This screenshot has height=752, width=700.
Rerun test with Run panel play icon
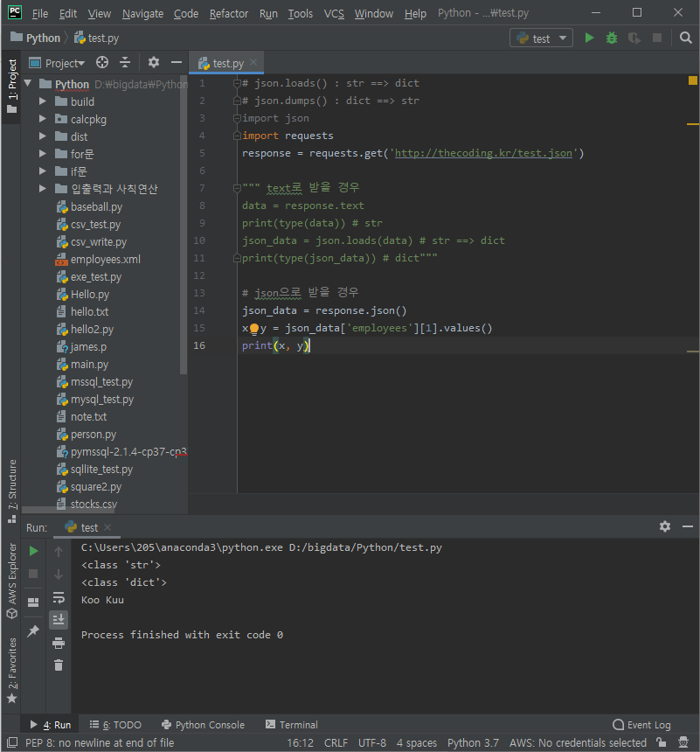coord(33,551)
